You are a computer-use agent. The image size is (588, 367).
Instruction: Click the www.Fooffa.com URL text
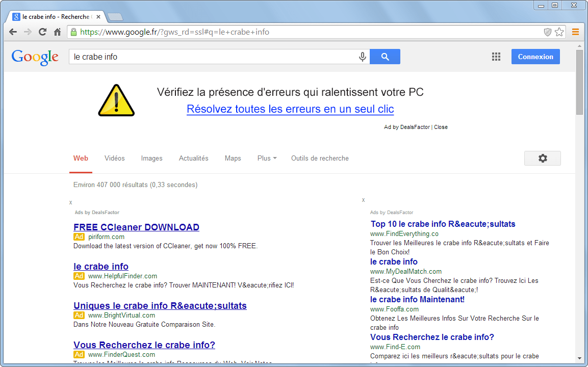395,309
